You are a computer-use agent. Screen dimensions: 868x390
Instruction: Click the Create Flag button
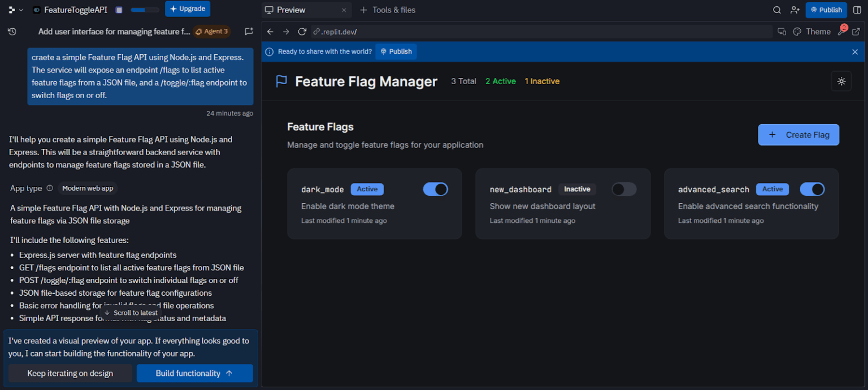(x=798, y=134)
